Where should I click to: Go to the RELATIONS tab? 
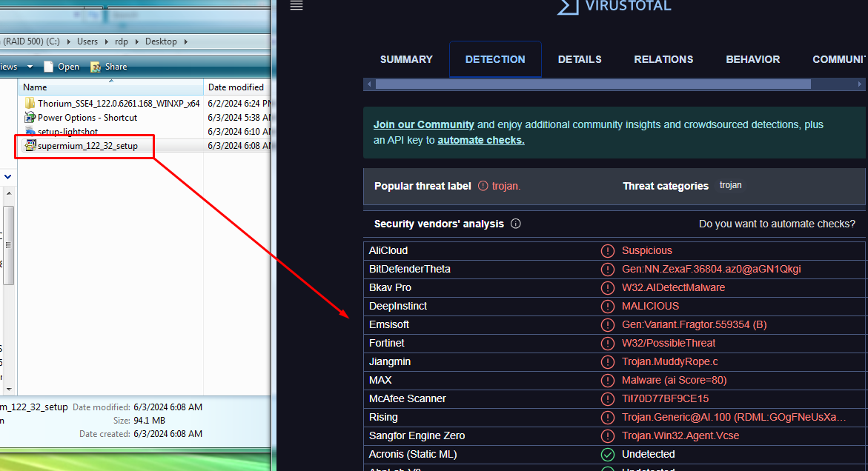tap(663, 59)
